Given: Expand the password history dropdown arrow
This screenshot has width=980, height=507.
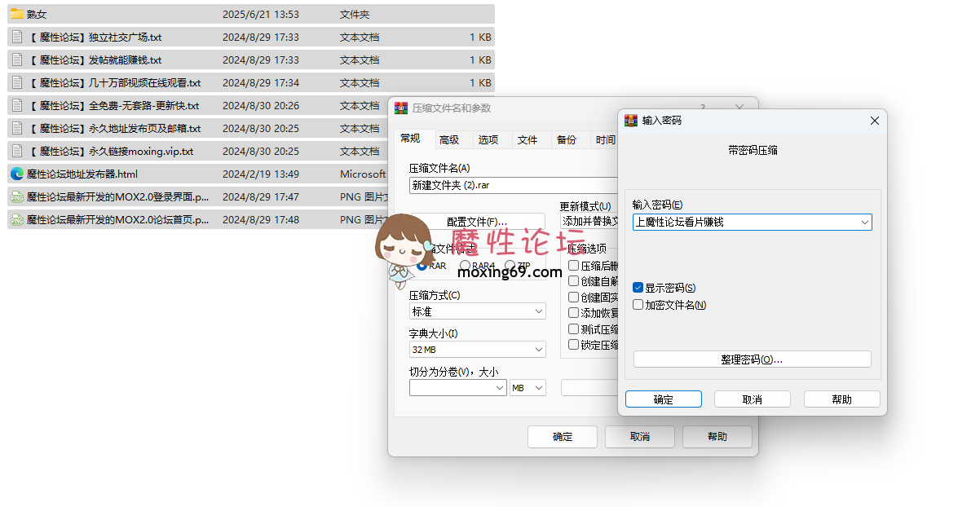Looking at the screenshot, I should [x=864, y=222].
